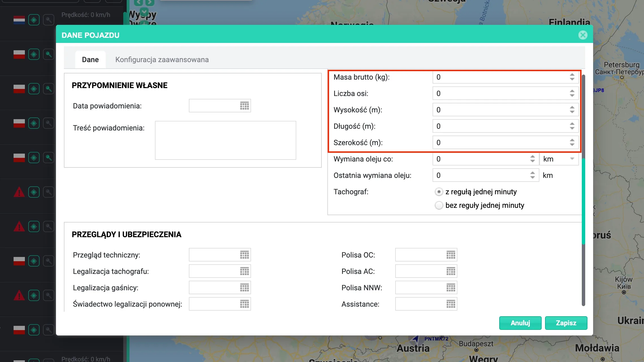Click PNTMK72 vehicle marker on map

click(x=416, y=339)
